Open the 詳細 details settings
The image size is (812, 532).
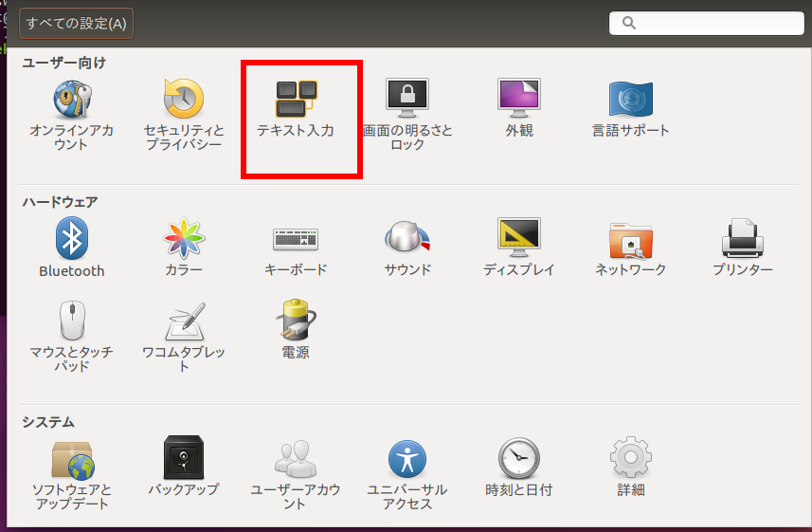(x=631, y=468)
